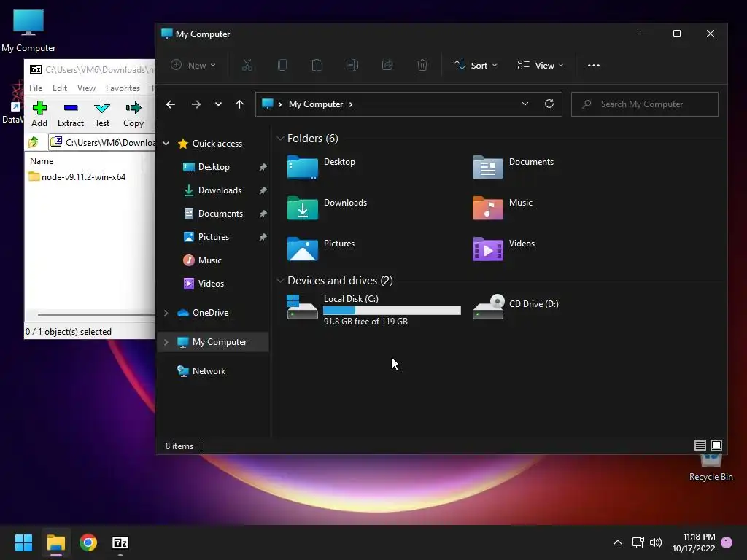
Task: Open the See more three-dots menu
Action: pyautogui.click(x=594, y=65)
